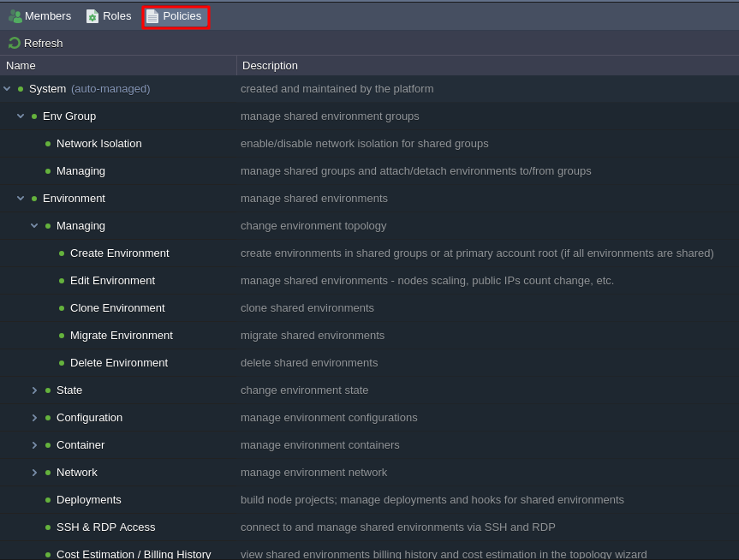
Task: Expand the State policy group
Action: pyautogui.click(x=34, y=390)
